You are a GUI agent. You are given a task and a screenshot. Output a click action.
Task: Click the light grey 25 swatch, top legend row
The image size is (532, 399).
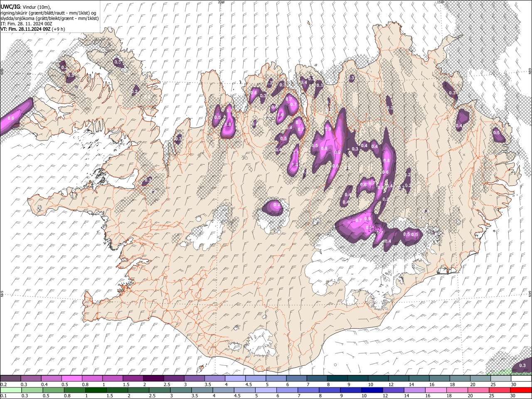[x=501, y=379]
